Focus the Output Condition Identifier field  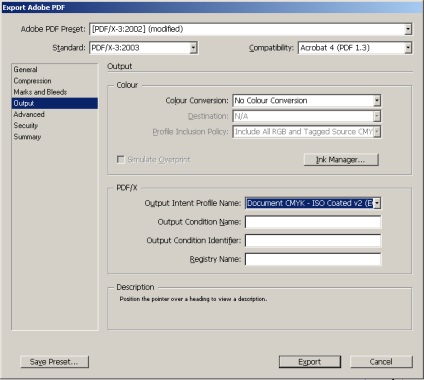point(313,240)
